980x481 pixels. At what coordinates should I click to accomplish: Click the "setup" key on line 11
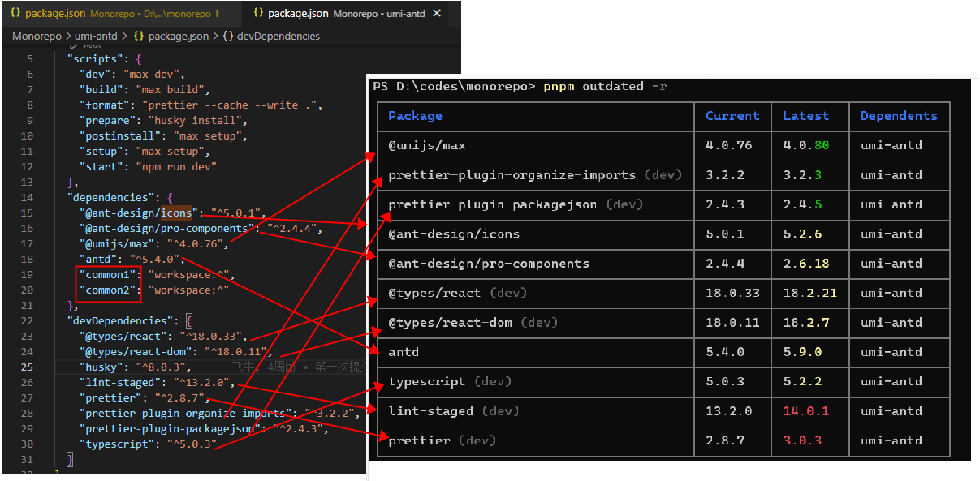101,151
